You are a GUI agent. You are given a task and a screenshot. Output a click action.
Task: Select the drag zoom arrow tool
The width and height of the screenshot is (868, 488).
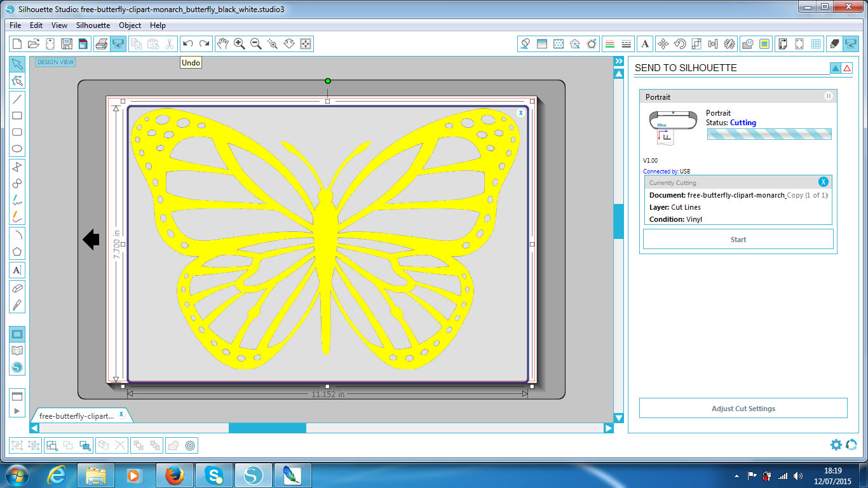point(289,44)
